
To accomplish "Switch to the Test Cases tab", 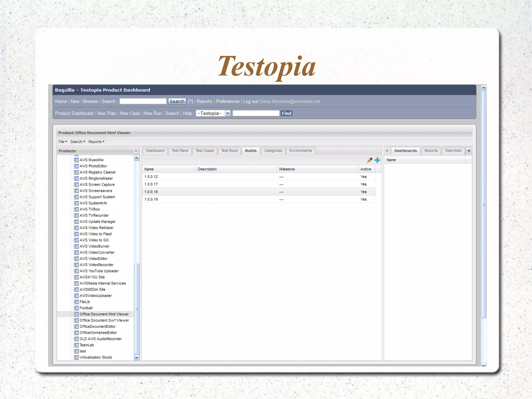I will [204, 151].
